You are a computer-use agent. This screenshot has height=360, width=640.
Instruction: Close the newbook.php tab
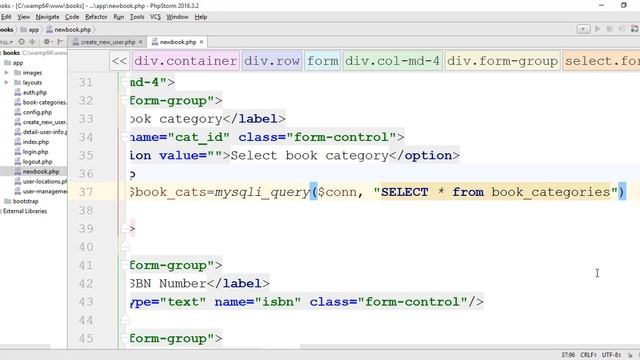pos(201,42)
